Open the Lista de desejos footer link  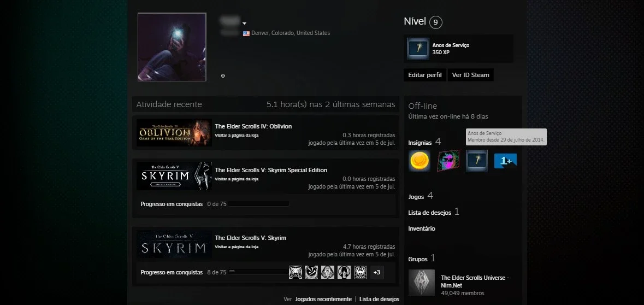pos(379,299)
